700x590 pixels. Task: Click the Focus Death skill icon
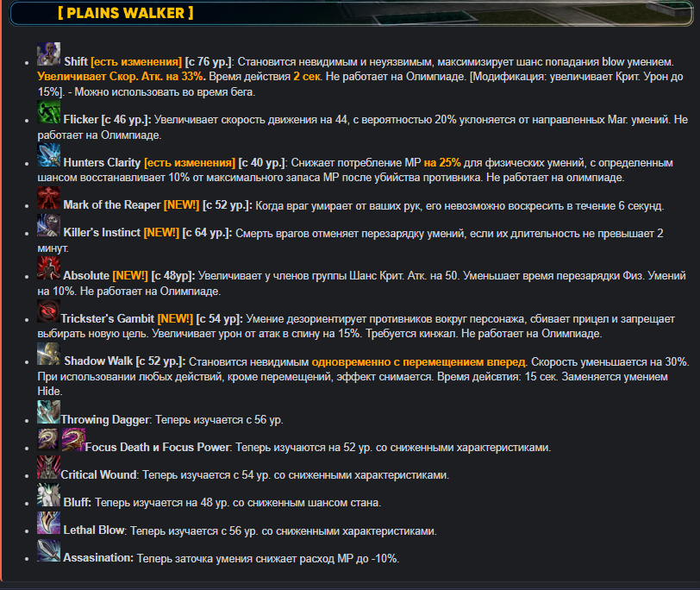pos(48,439)
